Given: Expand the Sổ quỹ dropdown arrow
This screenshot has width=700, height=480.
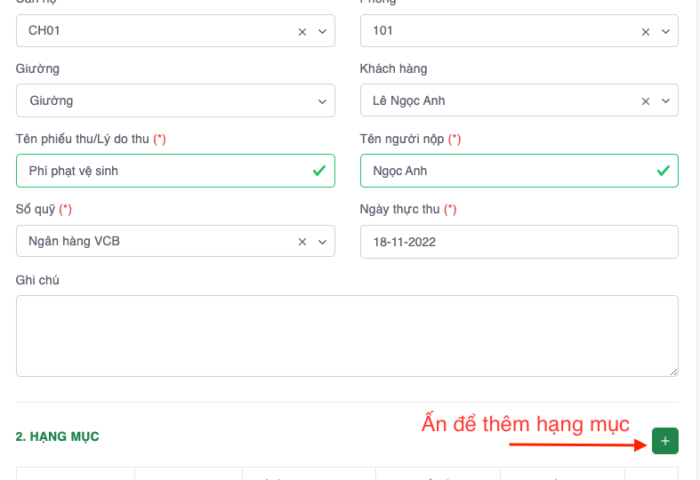Looking at the screenshot, I should click(322, 242).
